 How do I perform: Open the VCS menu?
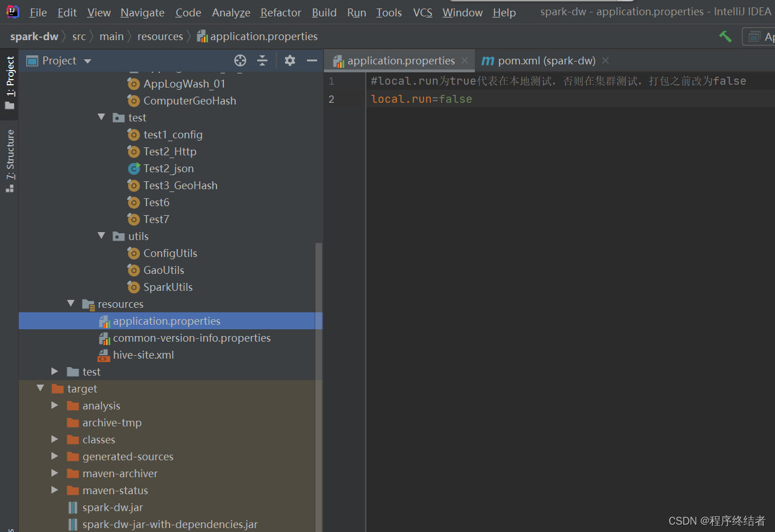point(422,12)
